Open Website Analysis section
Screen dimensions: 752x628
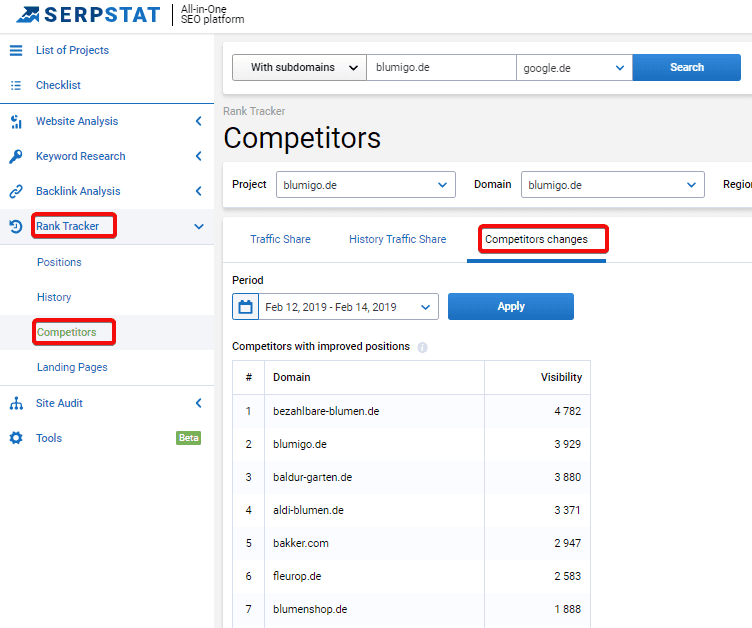77,121
